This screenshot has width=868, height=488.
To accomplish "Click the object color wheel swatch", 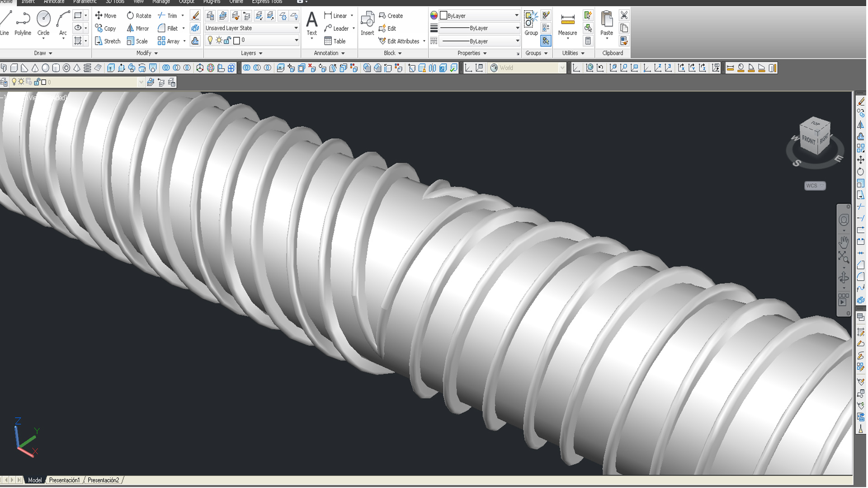I will (x=434, y=15).
